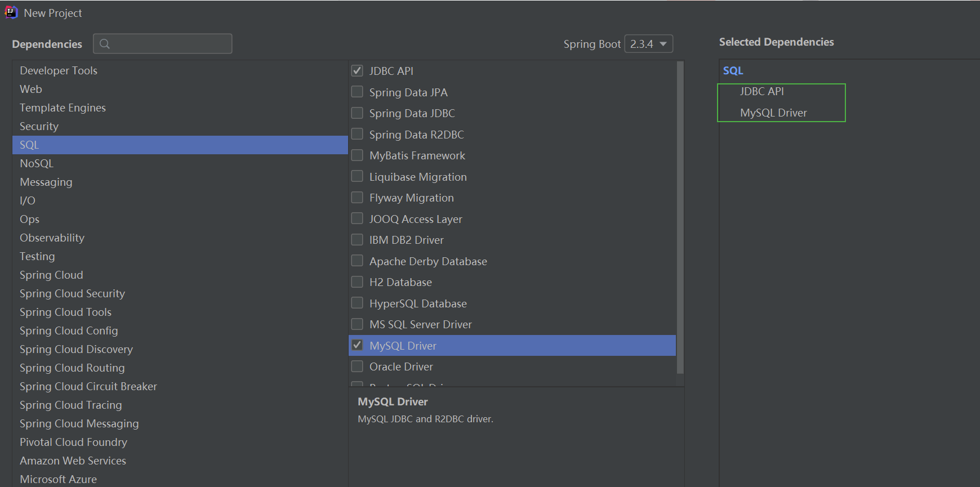This screenshot has height=487, width=980.
Task: Click the IntelliJ IDEA logo icon
Action: [11, 12]
